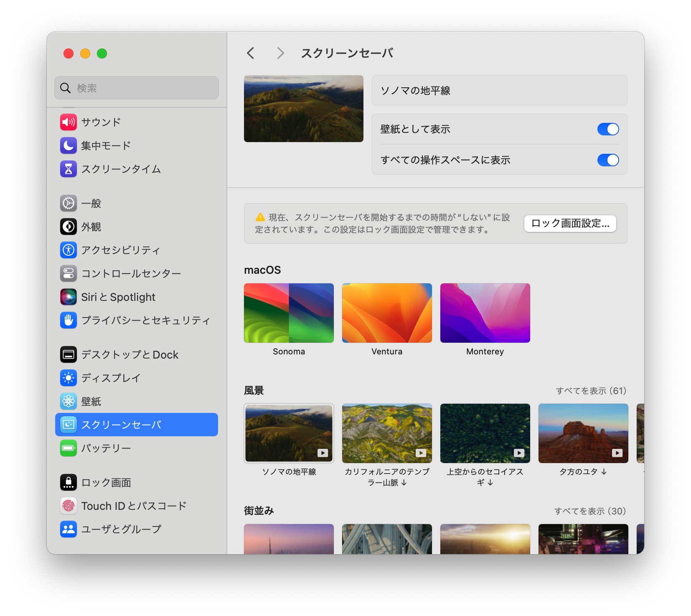
Task: Toggle 壁紙として表示 switch
Action: pos(608,129)
